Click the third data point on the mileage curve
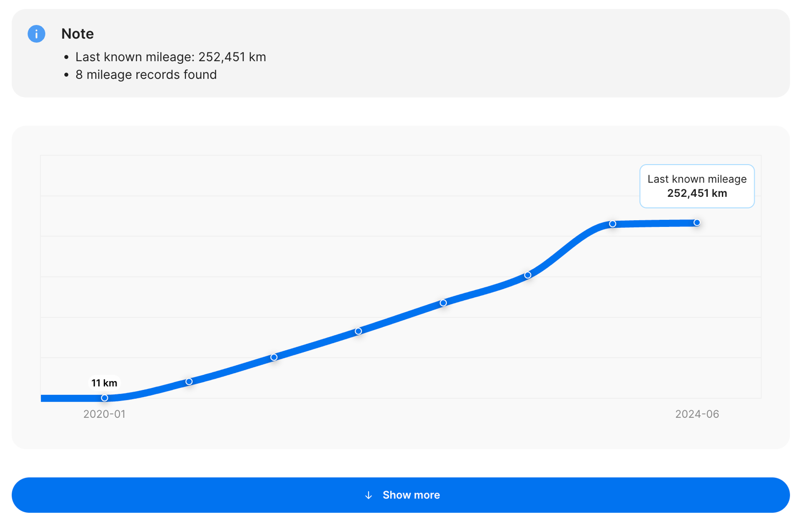Viewport: 803px width, 532px height. 274,357
